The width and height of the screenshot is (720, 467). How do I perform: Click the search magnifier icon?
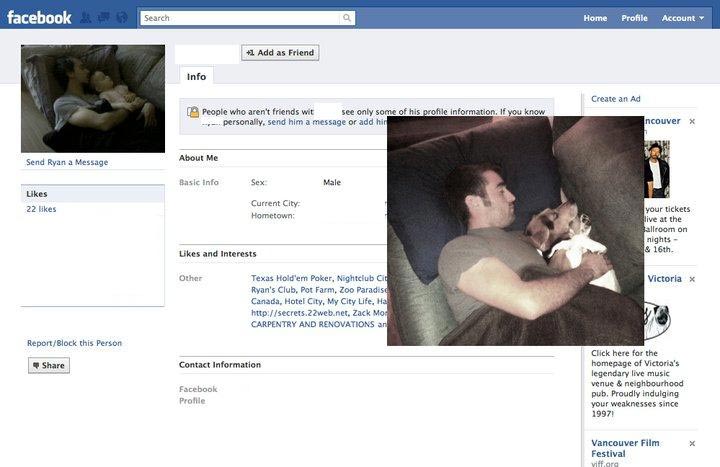point(347,18)
